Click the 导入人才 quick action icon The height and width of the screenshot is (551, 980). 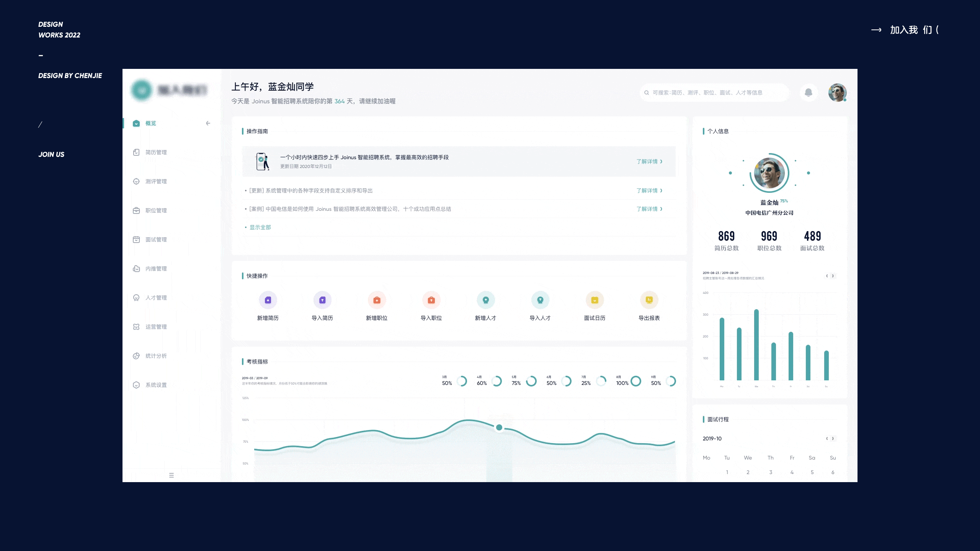[540, 300]
